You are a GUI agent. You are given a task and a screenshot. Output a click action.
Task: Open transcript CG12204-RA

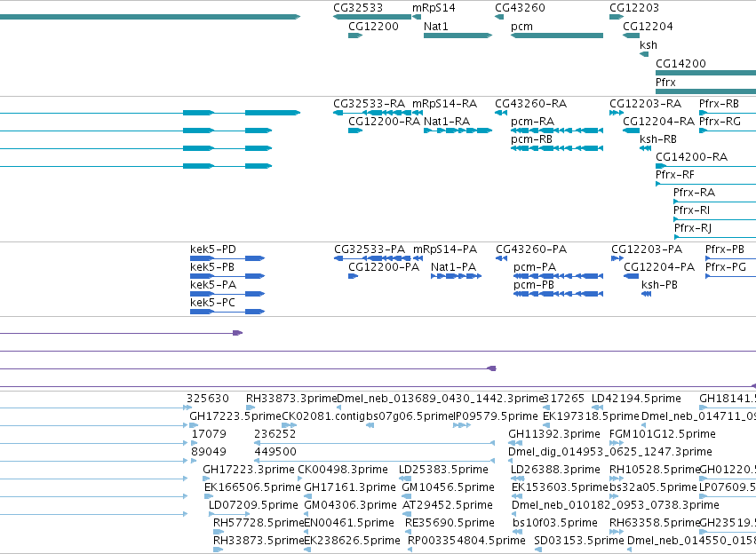(658, 122)
